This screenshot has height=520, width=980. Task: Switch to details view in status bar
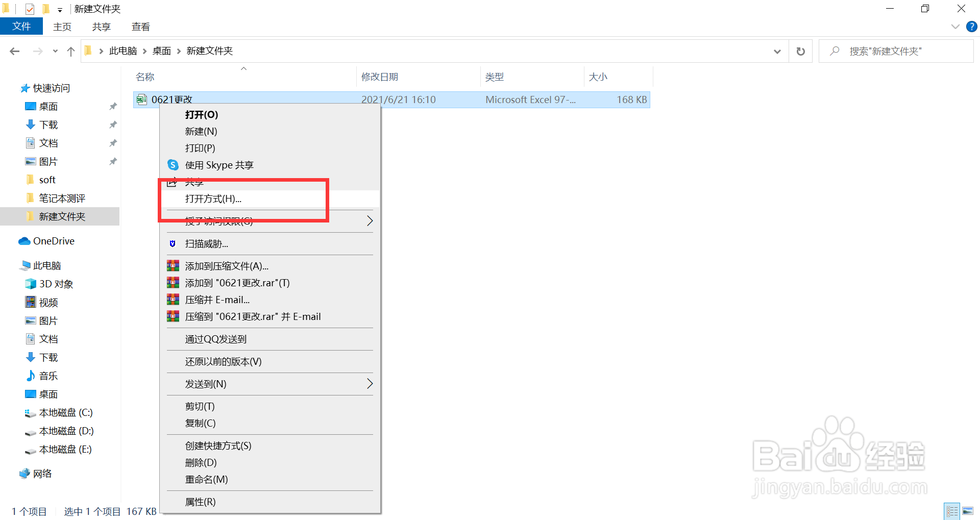click(x=952, y=511)
